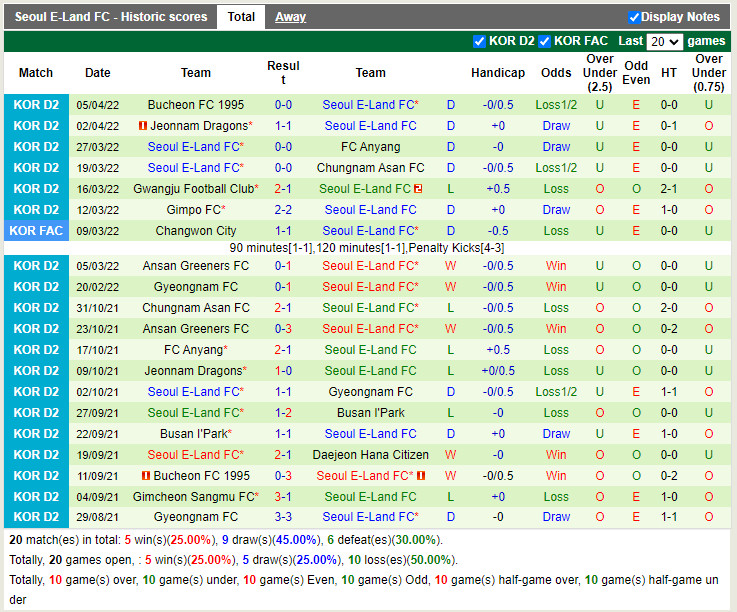Viewport: 737px width, 612px height.
Task: Uncheck the KOR FAC competition filter
Action: click(545, 41)
